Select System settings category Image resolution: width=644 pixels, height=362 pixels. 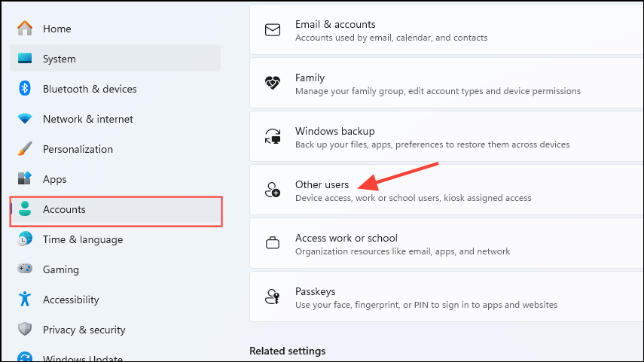(x=115, y=58)
